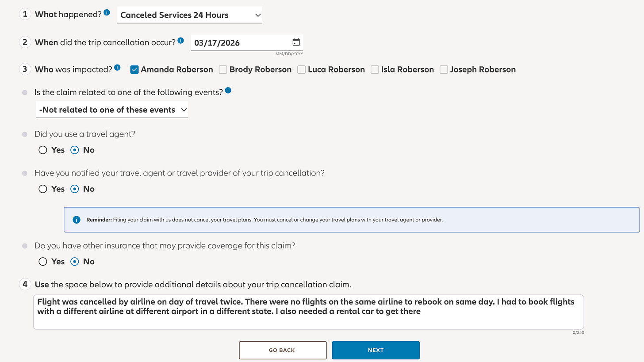Screen dimensions: 644x362
Task: Click the NEXT button
Action: [376, 350]
